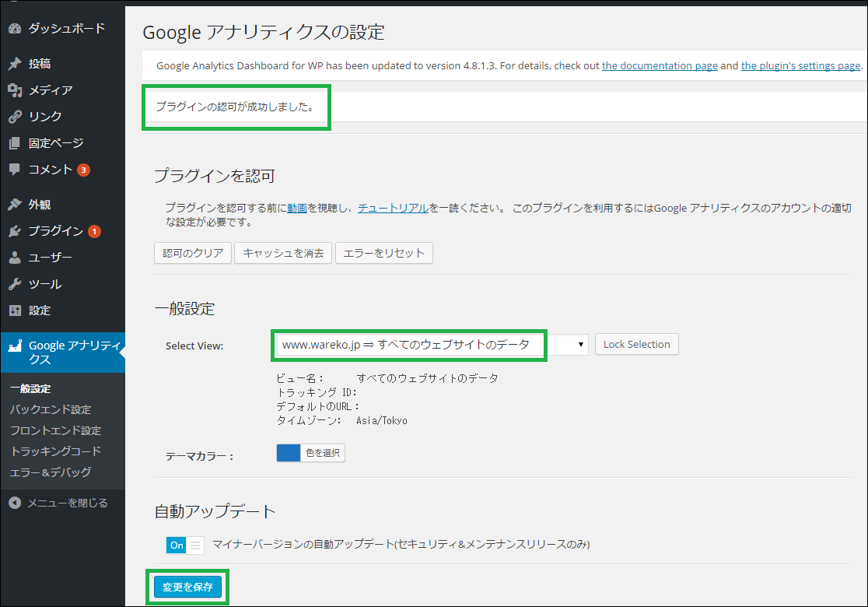Open the 設定 menu item

point(40,311)
